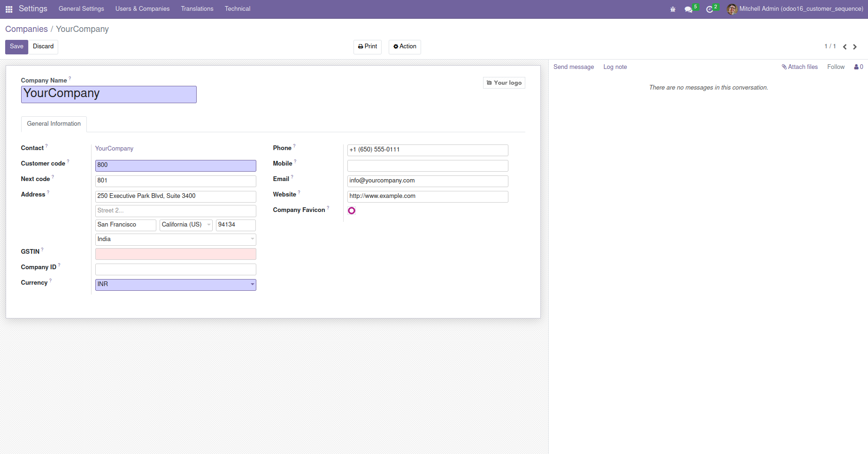
Task: Discard the form changes
Action: (x=43, y=47)
